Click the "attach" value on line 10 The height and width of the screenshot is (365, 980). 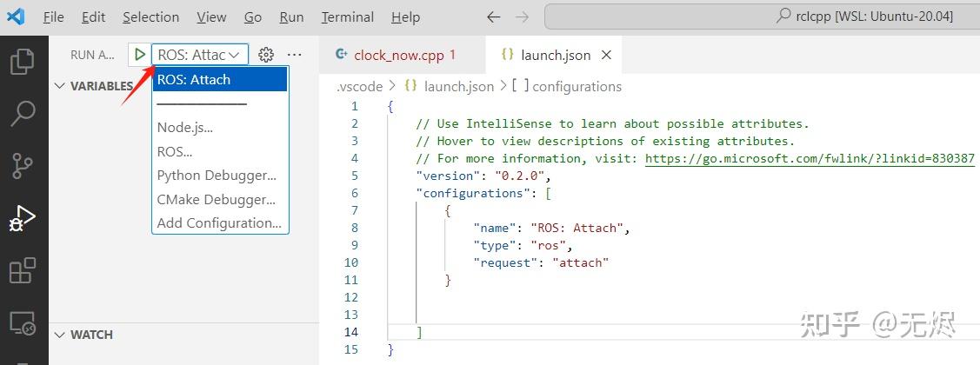click(581, 263)
